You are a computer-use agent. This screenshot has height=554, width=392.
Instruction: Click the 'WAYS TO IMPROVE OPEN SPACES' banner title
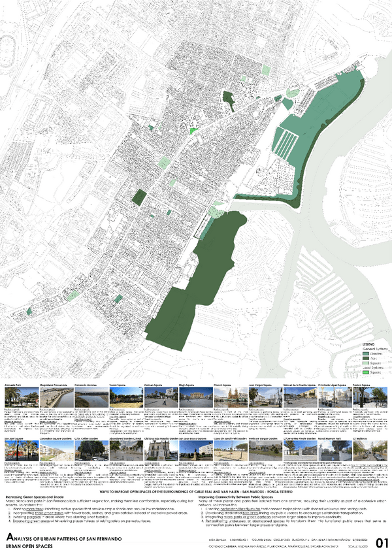(x=196, y=491)
